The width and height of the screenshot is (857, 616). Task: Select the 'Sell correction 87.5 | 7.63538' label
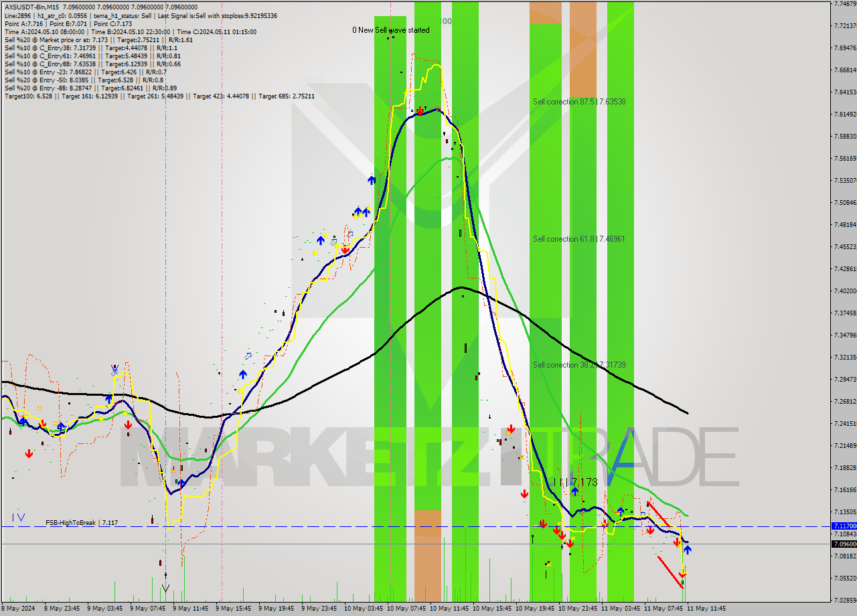579,102
